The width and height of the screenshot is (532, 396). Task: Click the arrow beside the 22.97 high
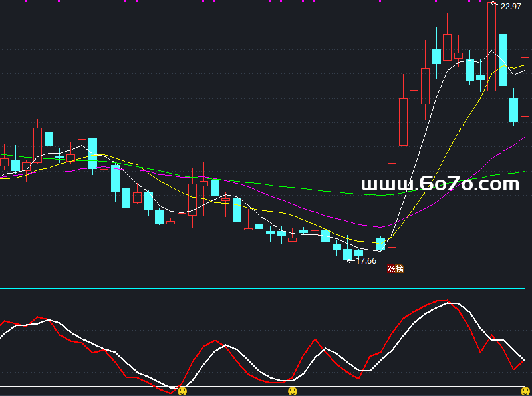pos(494,5)
